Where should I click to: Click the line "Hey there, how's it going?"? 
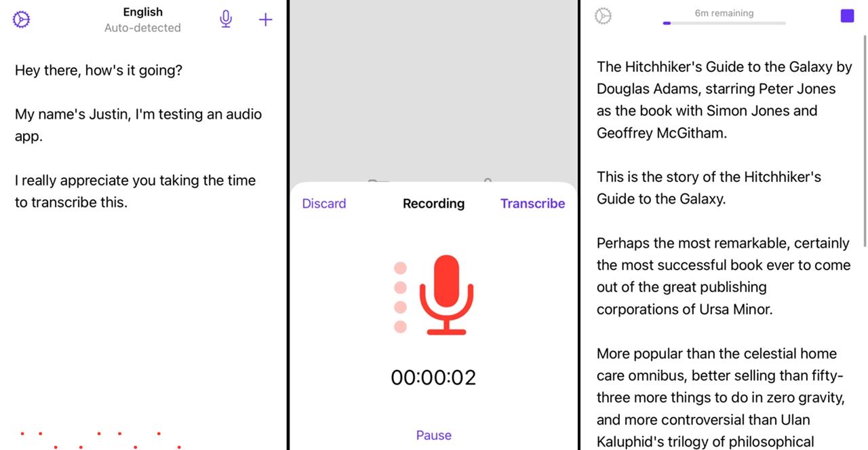point(99,71)
